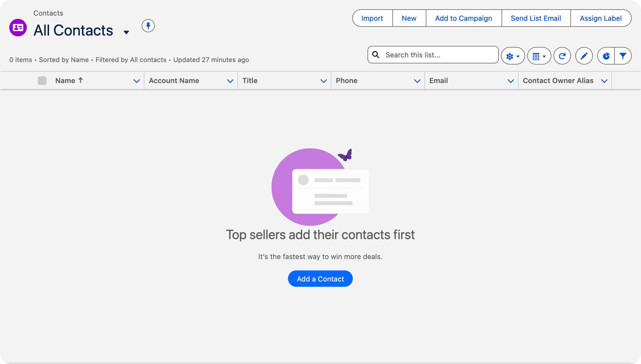Click Send List Email

pyautogui.click(x=536, y=18)
